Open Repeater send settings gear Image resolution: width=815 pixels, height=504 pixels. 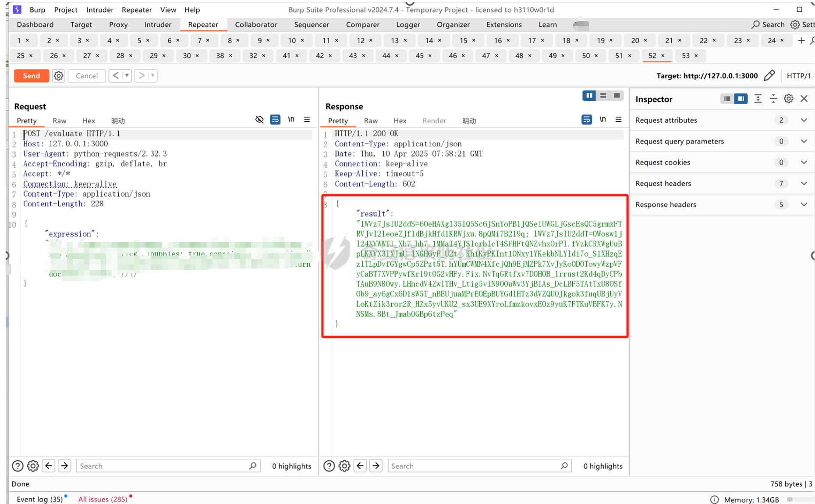point(58,76)
